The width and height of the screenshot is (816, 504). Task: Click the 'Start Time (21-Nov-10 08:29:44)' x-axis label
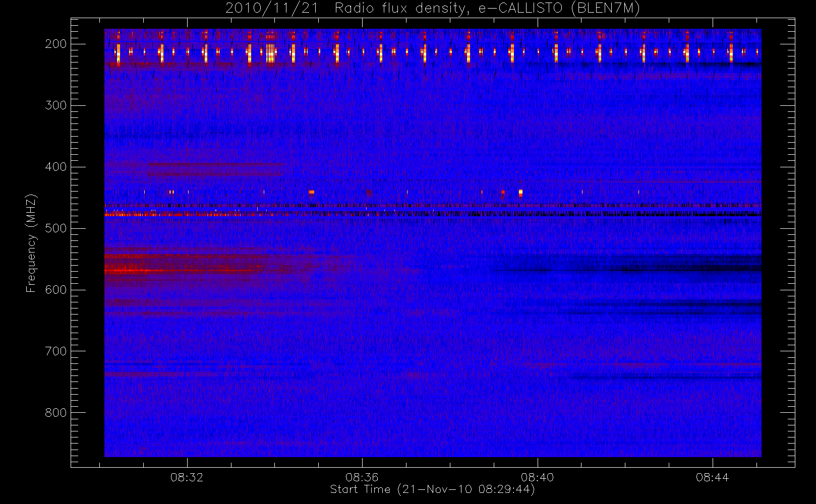pyautogui.click(x=432, y=489)
